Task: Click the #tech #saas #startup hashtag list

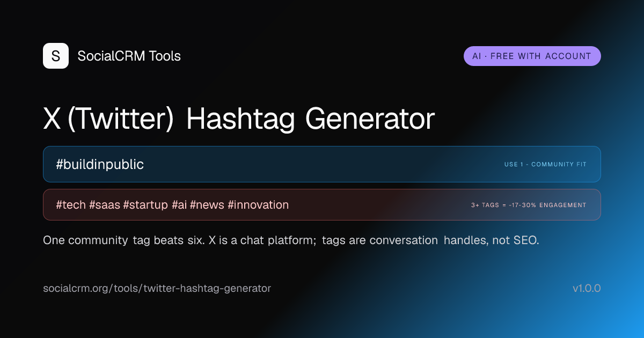Action: (x=172, y=205)
